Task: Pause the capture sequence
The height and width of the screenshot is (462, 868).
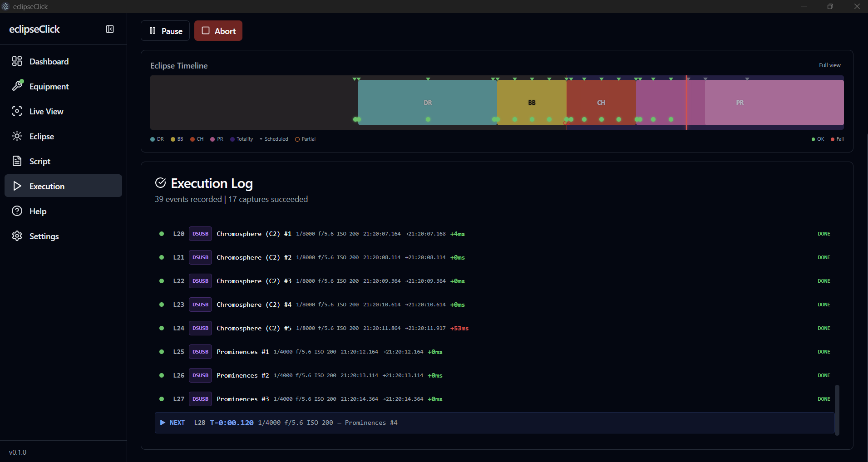Action: (x=165, y=30)
